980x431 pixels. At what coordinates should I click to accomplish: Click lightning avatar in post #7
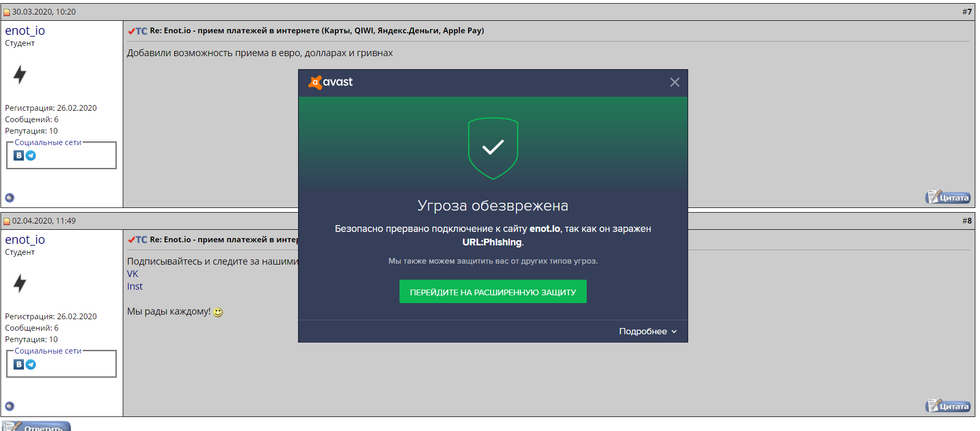(x=20, y=74)
